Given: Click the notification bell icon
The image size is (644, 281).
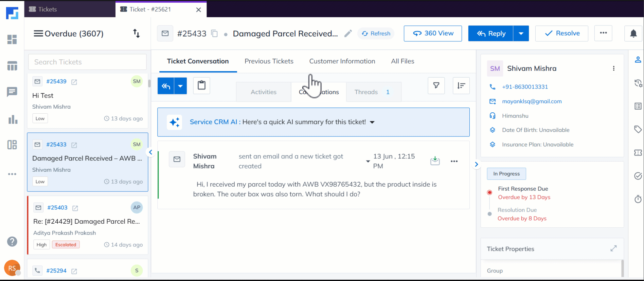Looking at the screenshot, I should pyautogui.click(x=633, y=34).
